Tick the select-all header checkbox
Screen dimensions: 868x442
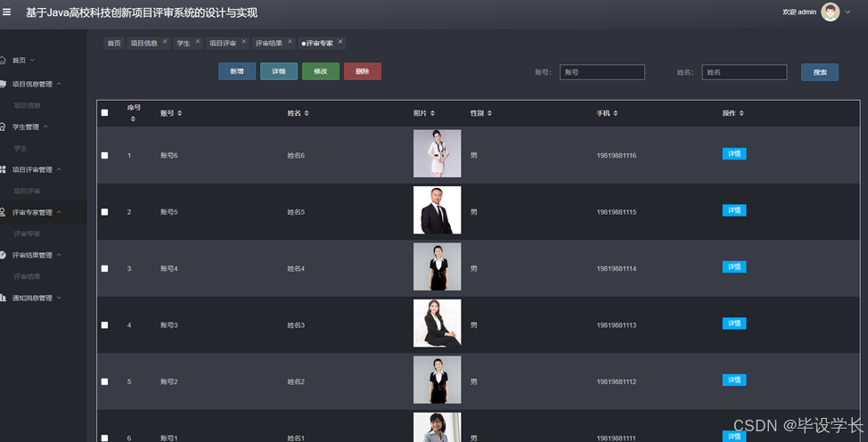coord(104,113)
